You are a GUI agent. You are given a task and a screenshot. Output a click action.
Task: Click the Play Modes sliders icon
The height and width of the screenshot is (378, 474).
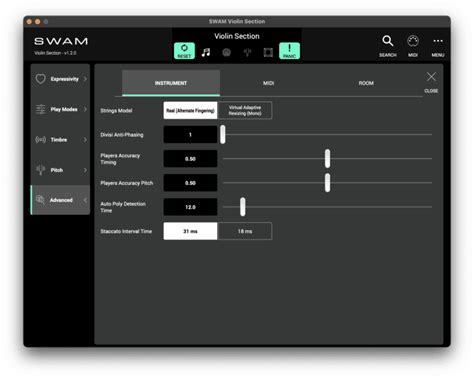pos(41,109)
